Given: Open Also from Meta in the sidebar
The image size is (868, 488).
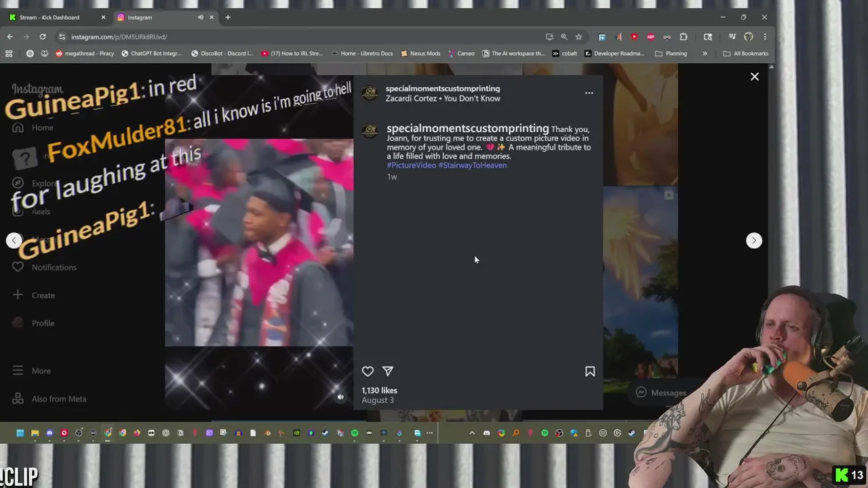Looking at the screenshot, I should (x=49, y=399).
